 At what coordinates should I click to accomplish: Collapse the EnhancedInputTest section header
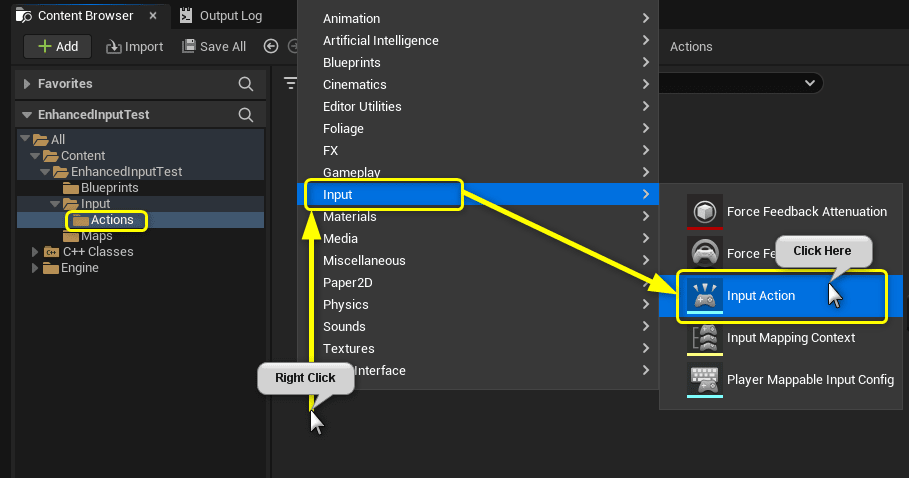[x=27, y=115]
